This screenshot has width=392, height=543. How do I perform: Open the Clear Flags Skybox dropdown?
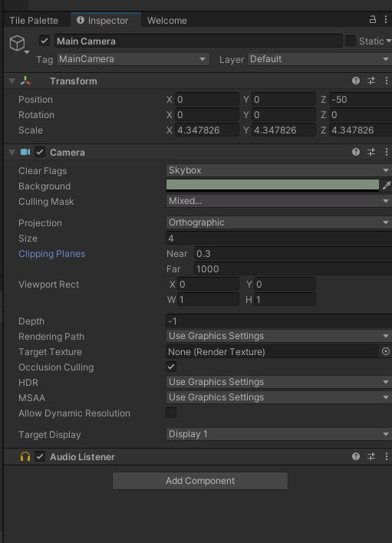[278, 170]
